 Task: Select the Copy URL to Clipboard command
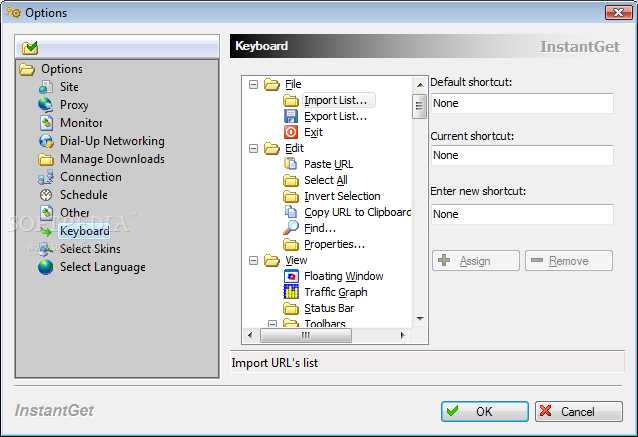358,212
